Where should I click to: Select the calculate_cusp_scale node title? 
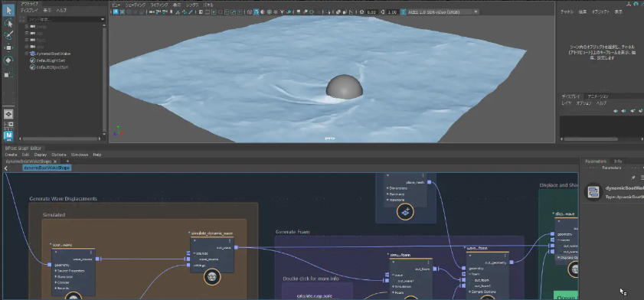point(314,296)
